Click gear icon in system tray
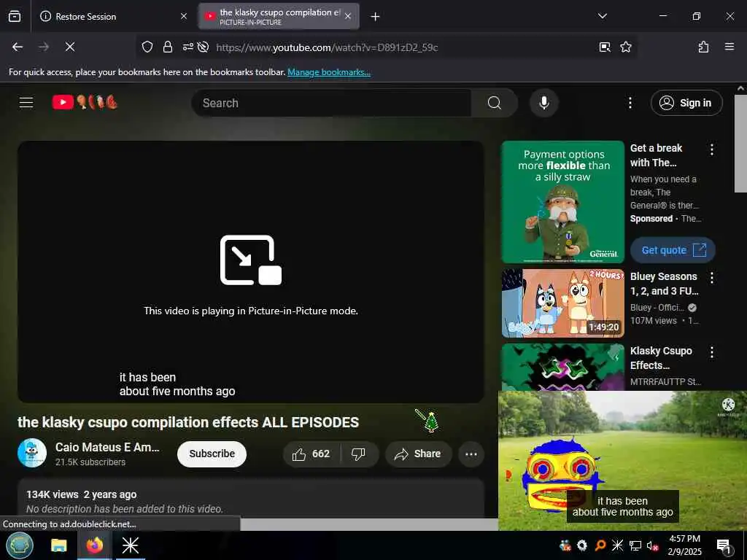 [x=581, y=545]
